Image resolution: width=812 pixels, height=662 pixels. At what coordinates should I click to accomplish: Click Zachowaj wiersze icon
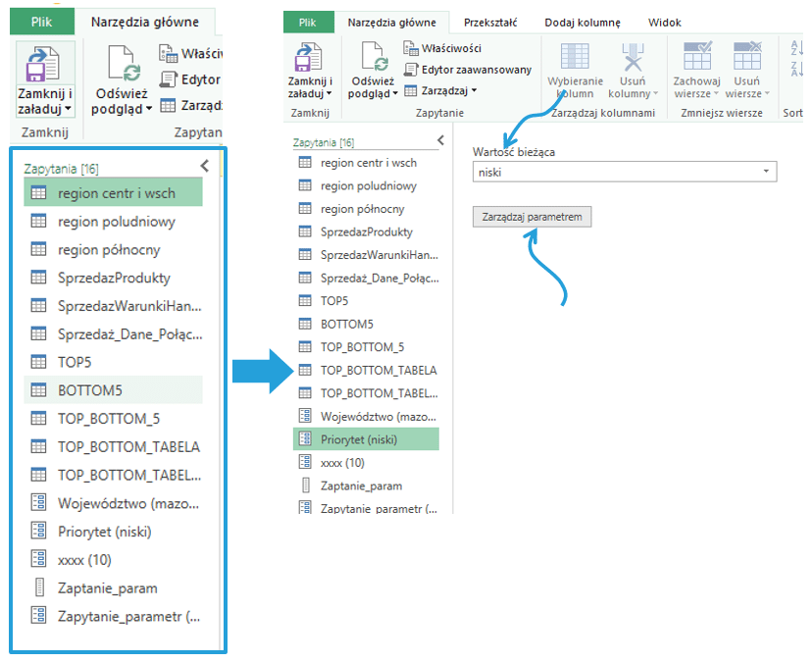coord(696,58)
